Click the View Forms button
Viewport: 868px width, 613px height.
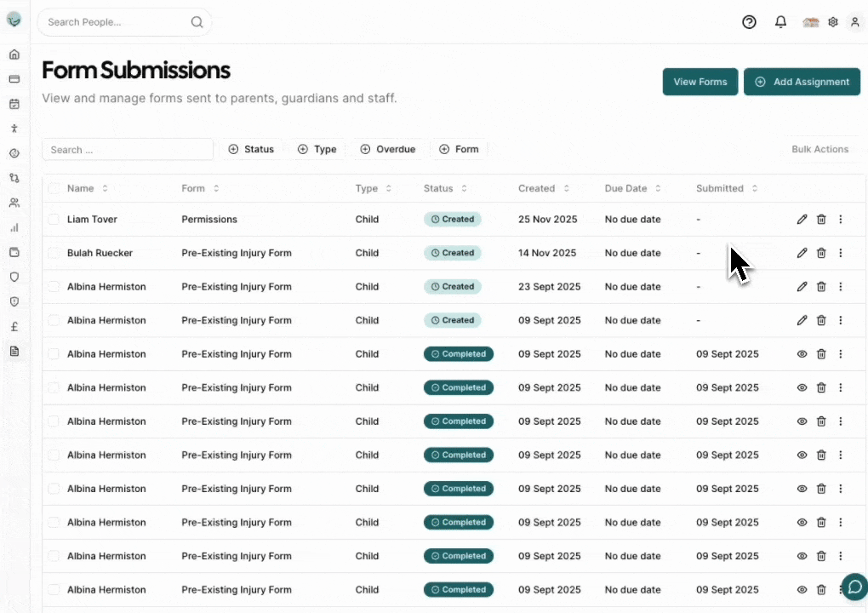700,82
